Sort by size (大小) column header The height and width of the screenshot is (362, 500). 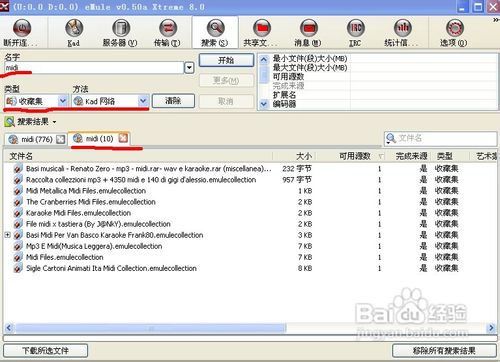pyautogui.click(x=294, y=156)
